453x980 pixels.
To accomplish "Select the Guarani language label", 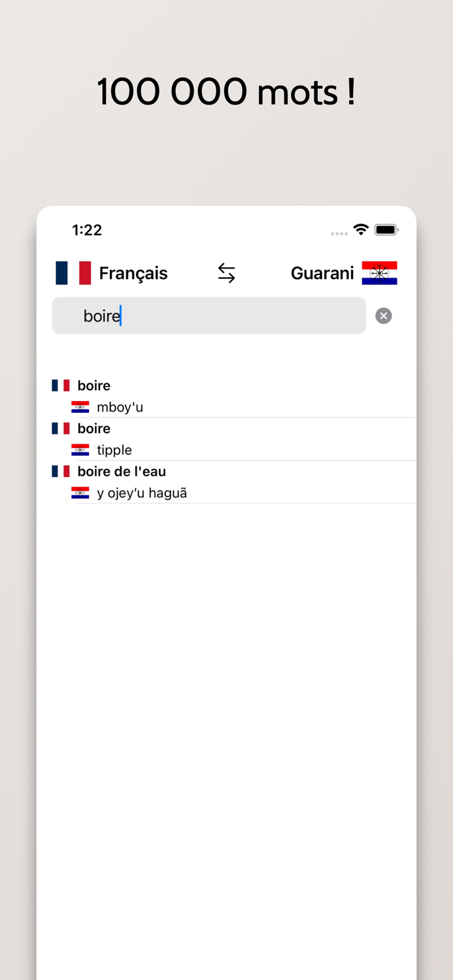I will click(322, 273).
